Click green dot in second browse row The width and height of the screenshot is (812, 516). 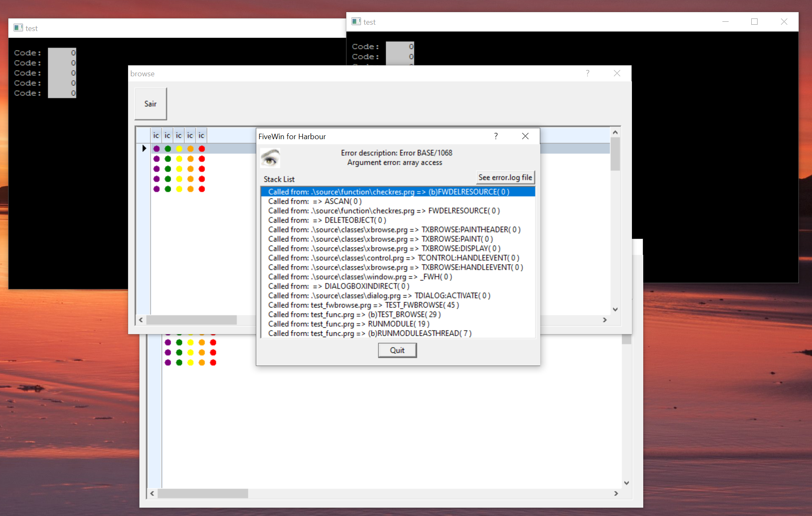coord(168,159)
